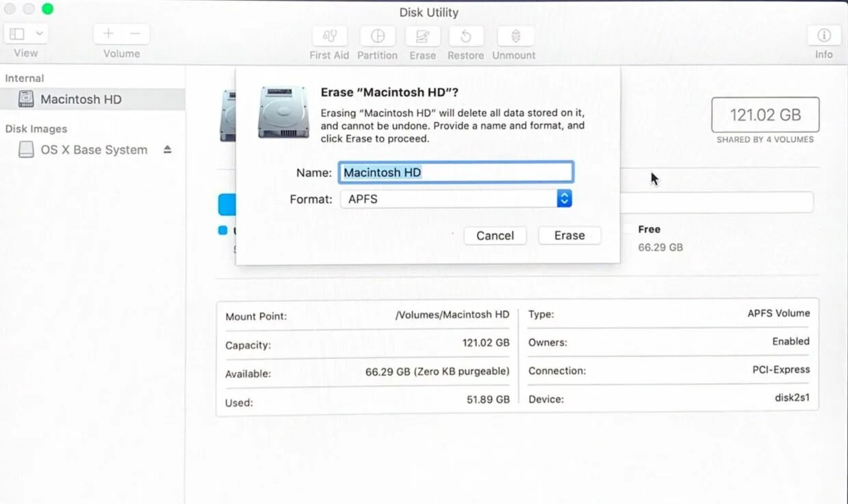The width and height of the screenshot is (848, 504).
Task: Click the Cancel button
Action: click(x=495, y=235)
